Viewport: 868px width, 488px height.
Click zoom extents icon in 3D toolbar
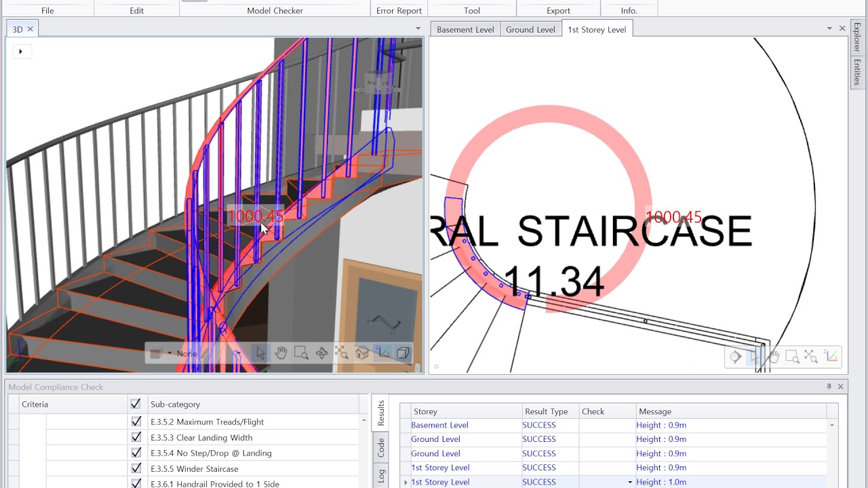tap(342, 353)
